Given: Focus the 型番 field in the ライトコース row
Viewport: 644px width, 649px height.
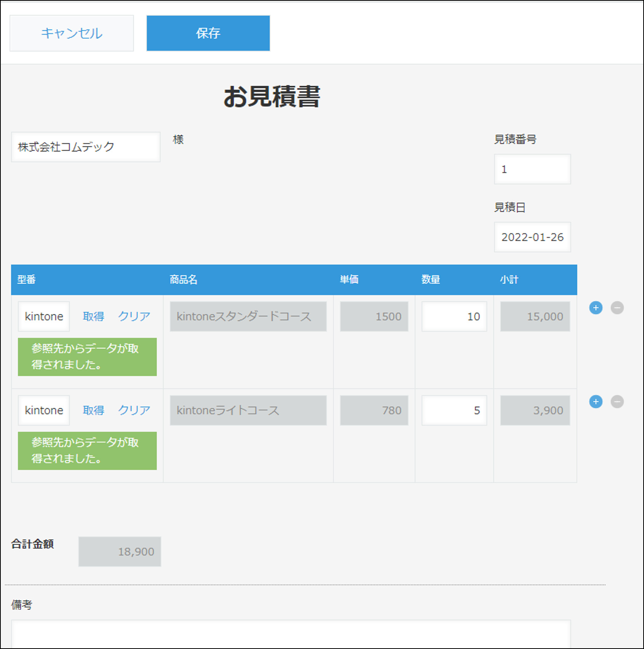Looking at the screenshot, I should [44, 410].
